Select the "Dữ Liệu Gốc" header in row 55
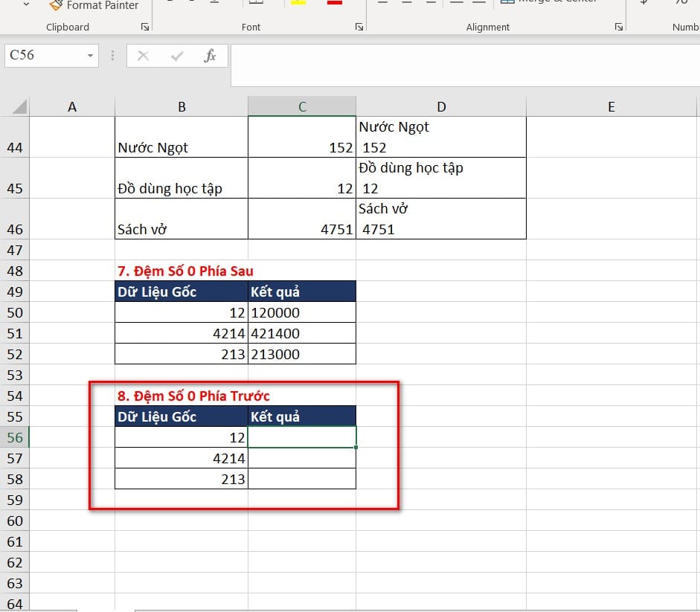The width and height of the screenshot is (700, 612). tap(182, 416)
